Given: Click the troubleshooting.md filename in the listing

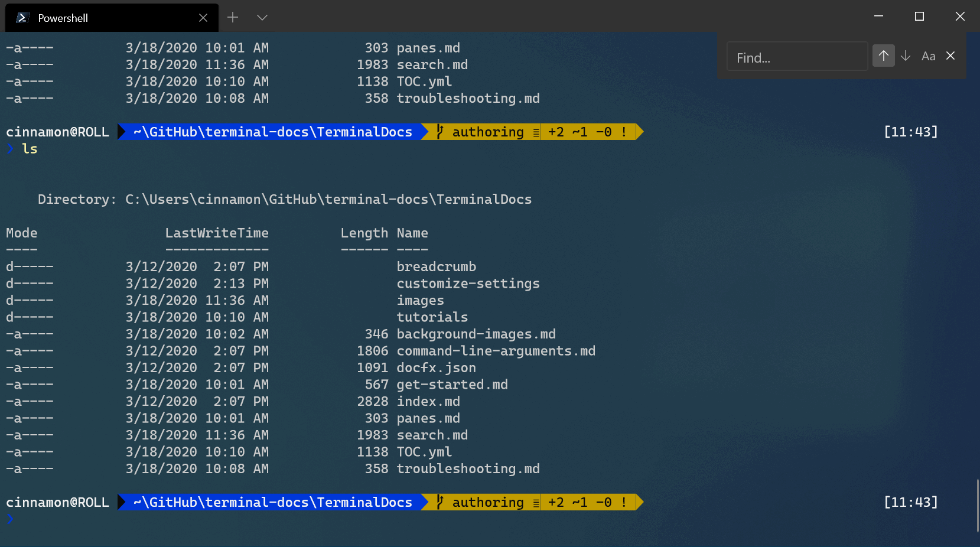Looking at the screenshot, I should tap(468, 468).
